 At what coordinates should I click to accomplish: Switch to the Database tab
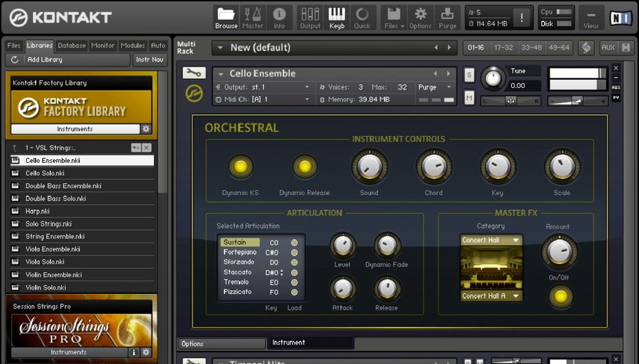(71, 45)
